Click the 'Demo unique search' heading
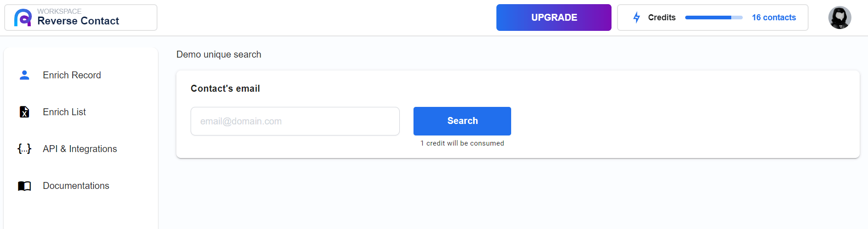 click(x=219, y=54)
